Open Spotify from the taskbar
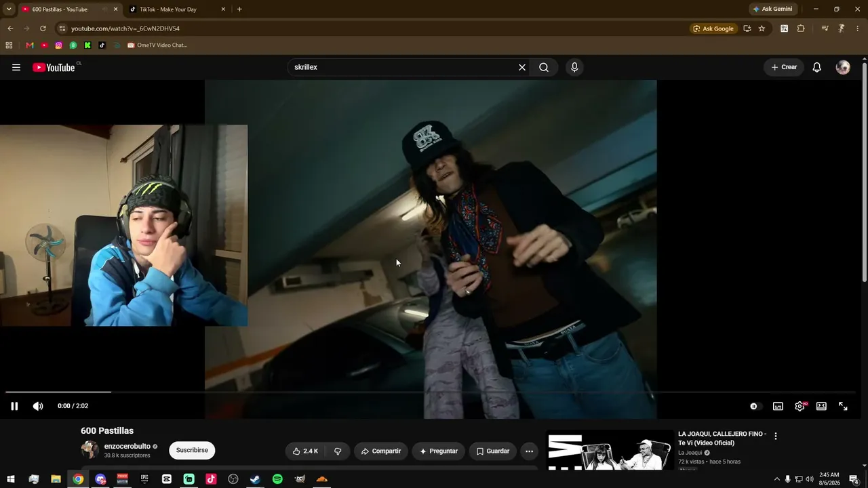 coord(277,479)
